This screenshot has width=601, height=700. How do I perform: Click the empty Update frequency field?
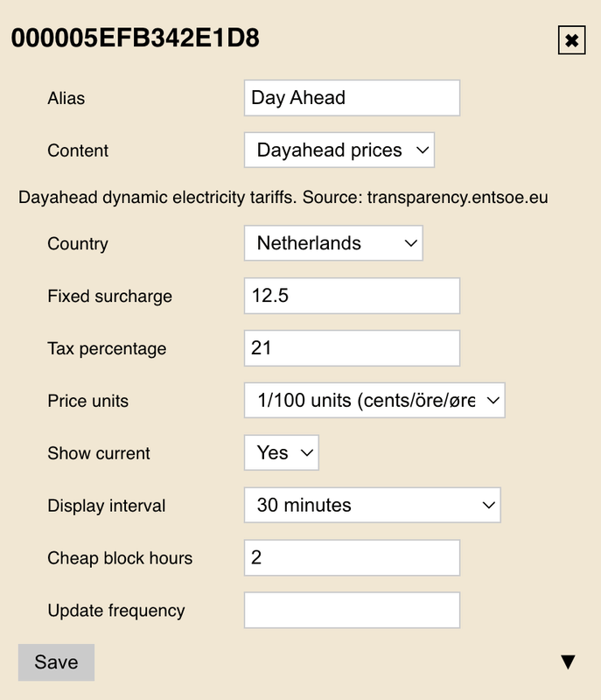pos(350,610)
